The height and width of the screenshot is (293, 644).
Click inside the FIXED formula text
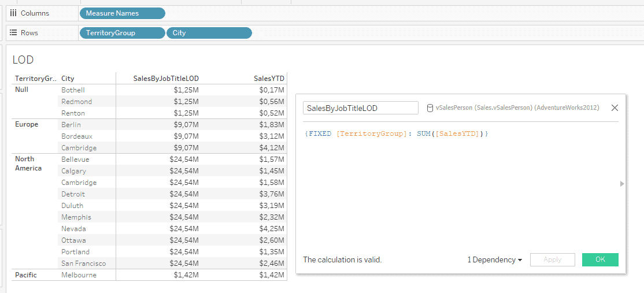coord(396,134)
